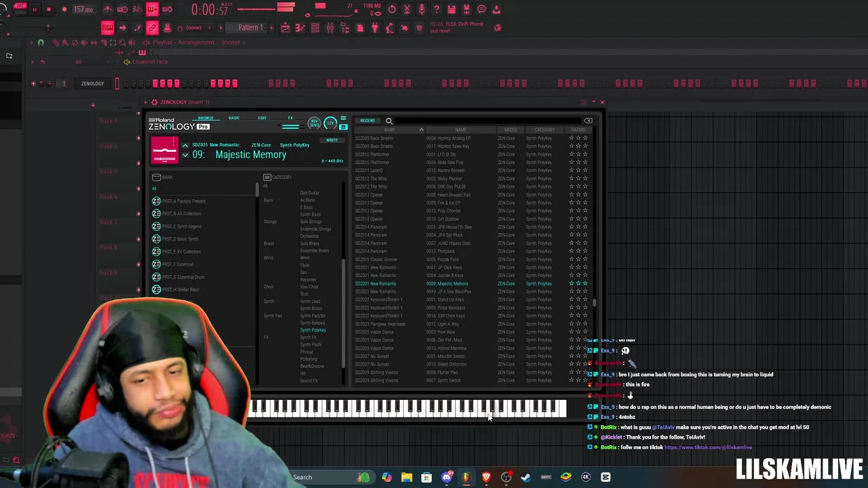The image size is (868, 488).
Task: Open the ZENOLOGY plugin gear settings
Action: pos(155,102)
